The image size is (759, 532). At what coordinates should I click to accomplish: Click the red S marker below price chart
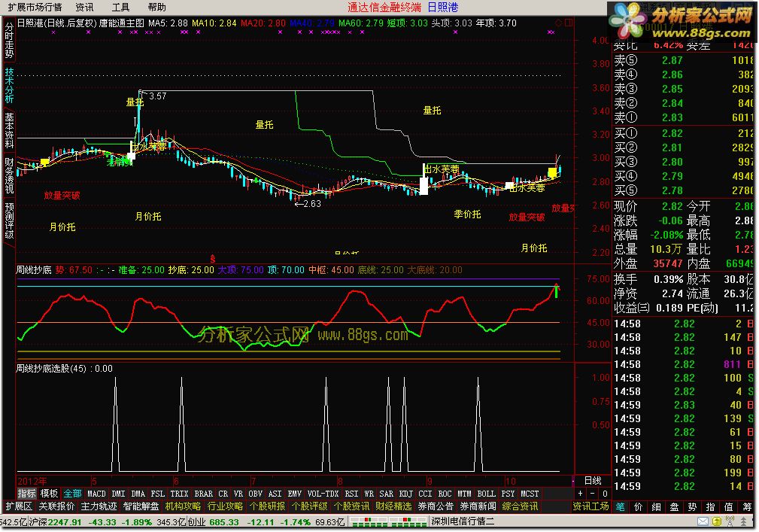coord(212,259)
